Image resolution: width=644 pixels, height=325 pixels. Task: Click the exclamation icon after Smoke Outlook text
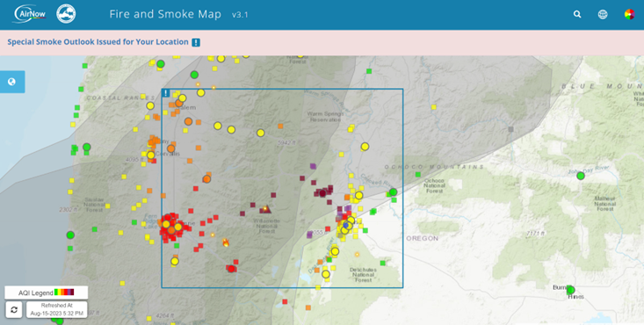[196, 42]
